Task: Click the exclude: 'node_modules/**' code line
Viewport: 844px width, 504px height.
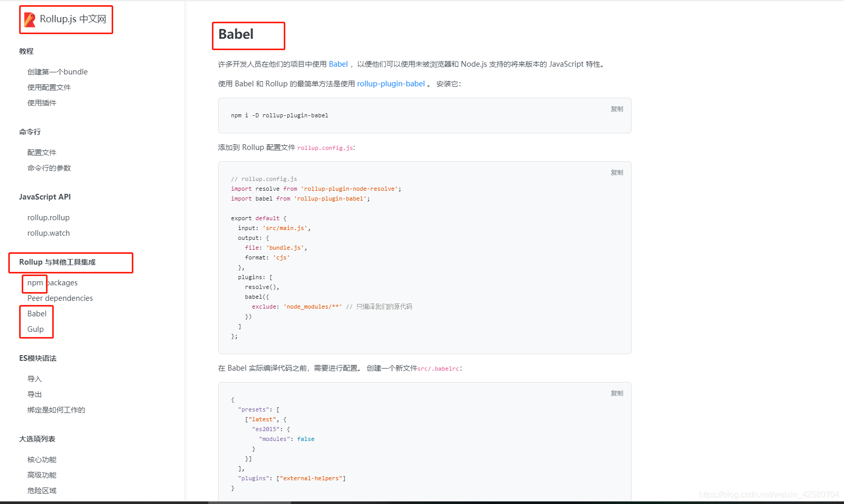Action: [332, 307]
